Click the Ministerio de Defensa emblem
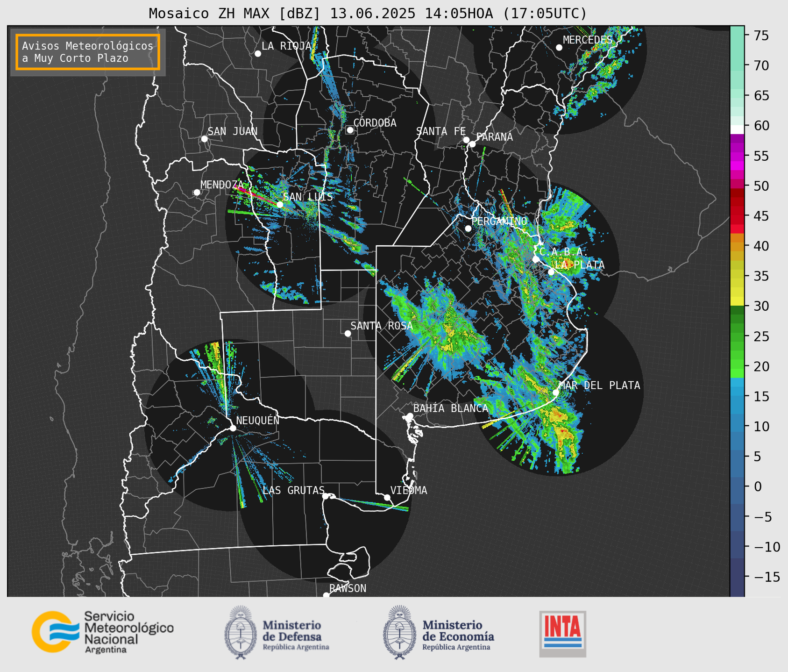The height and width of the screenshot is (672, 788). (240, 632)
